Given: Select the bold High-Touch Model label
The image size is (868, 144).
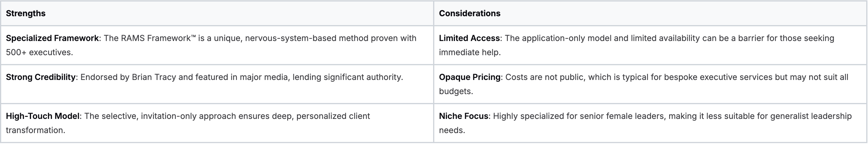Looking at the screenshot, I should 43,117.
